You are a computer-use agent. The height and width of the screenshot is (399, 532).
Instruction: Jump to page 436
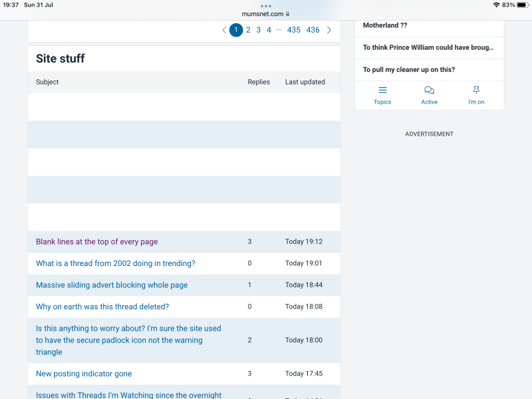[313, 30]
